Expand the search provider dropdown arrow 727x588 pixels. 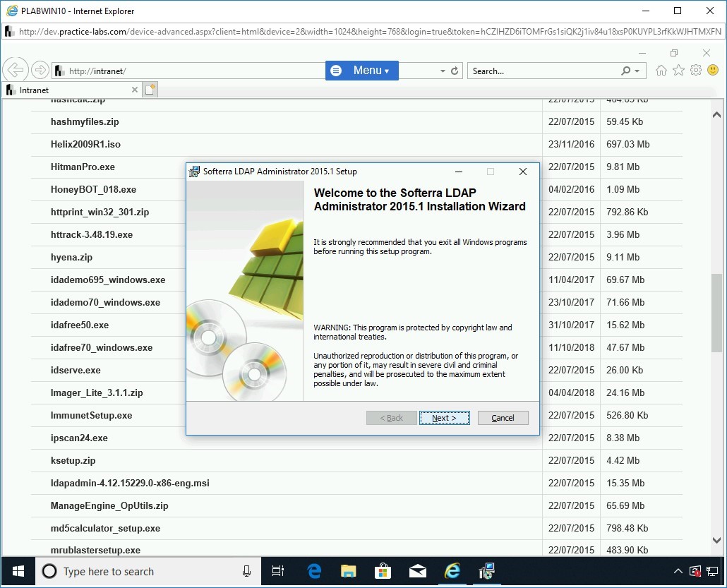637,71
